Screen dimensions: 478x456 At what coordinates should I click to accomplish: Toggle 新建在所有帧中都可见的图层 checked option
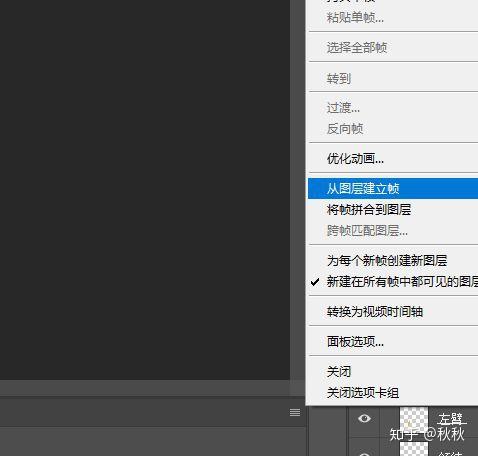[x=393, y=282]
